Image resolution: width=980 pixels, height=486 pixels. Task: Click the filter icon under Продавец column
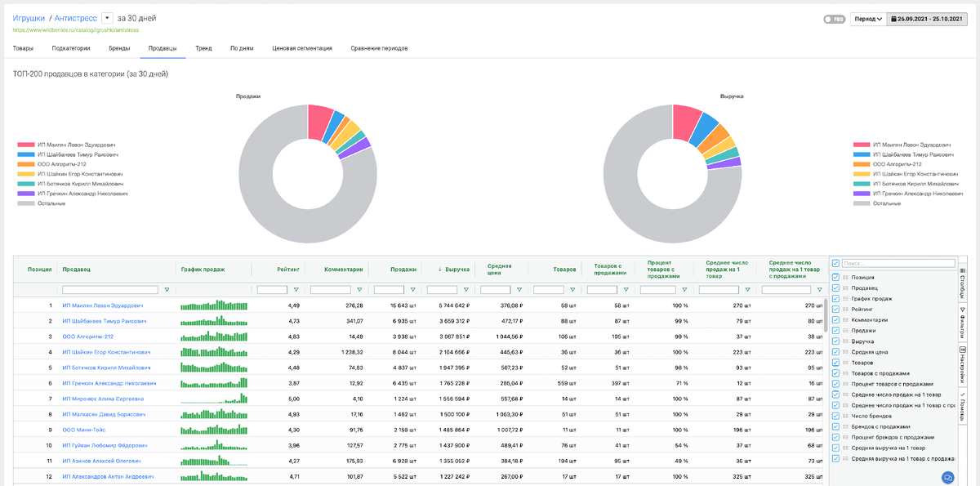(167, 289)
